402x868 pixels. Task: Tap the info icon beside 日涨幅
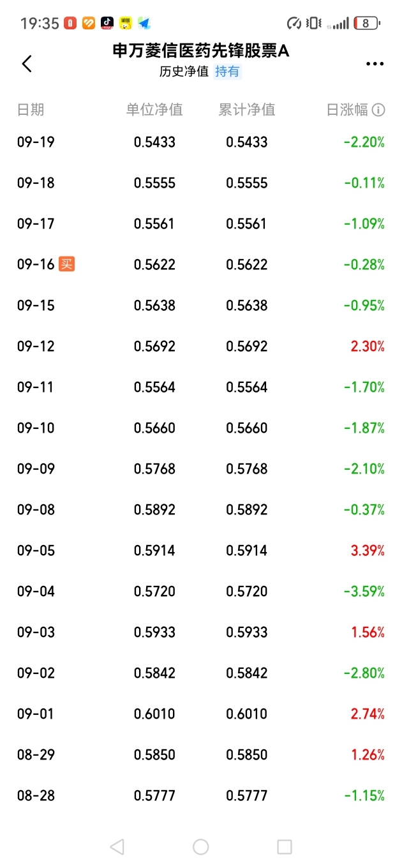tap(378, 110)
